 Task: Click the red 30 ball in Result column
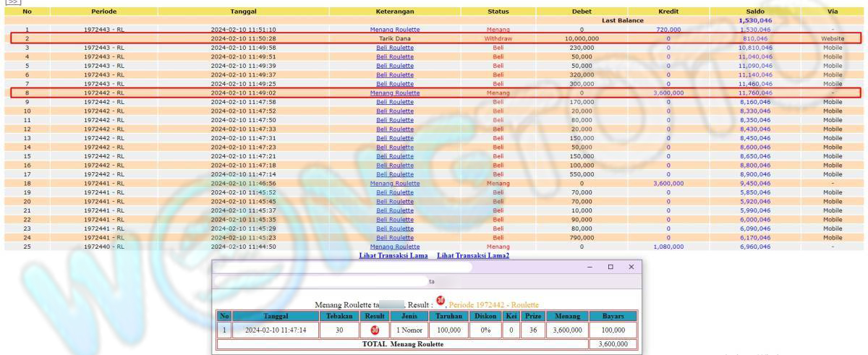click(375, 330)
